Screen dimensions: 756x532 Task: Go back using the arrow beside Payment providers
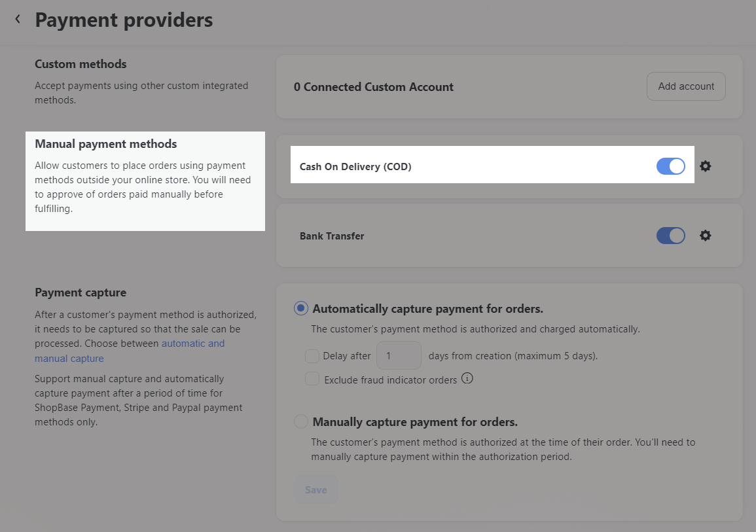(18, 19)
